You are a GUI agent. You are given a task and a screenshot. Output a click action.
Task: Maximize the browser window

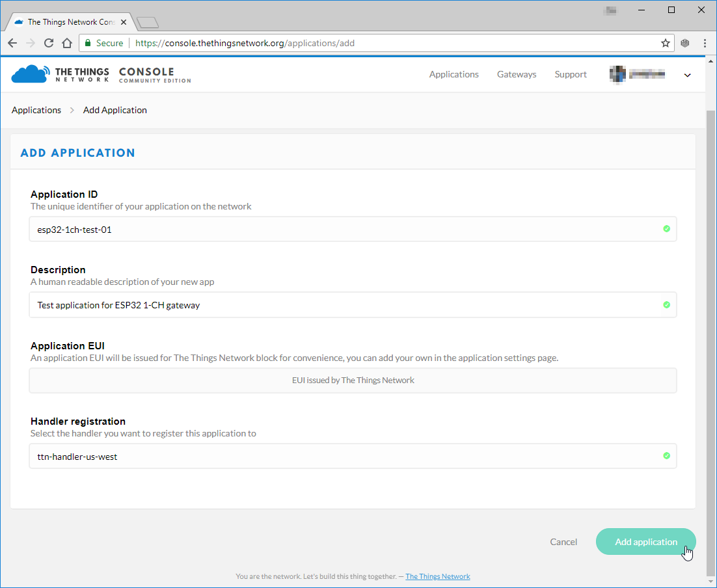click(671, 10)
